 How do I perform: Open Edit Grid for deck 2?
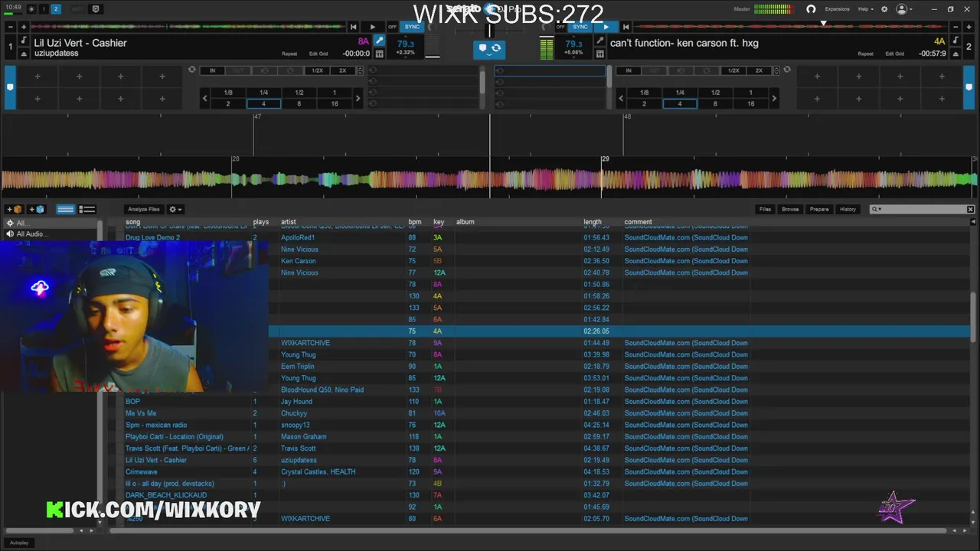tap(893, 54)
